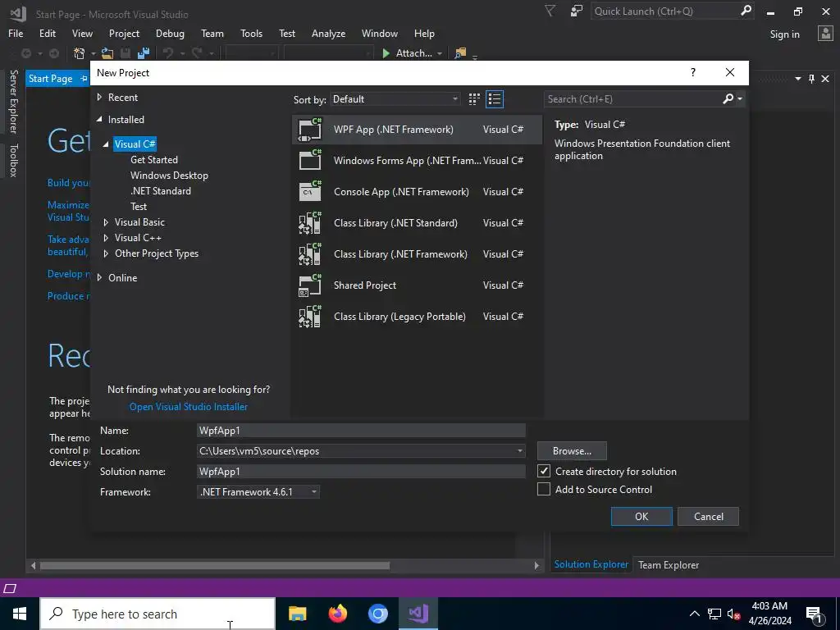The width and height of the screenshot is (840, 630).
Task: Click the Browse... button
Action: tap(572, 451)
